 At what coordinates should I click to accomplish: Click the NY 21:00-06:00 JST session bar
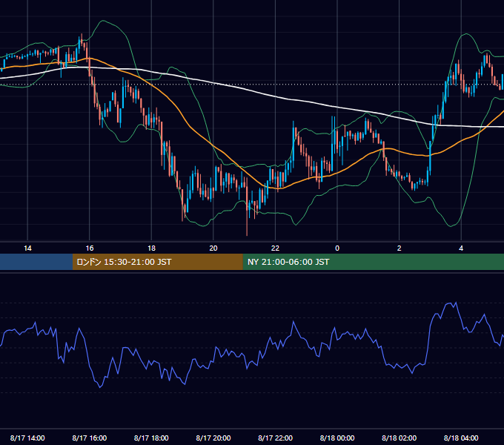373,262
